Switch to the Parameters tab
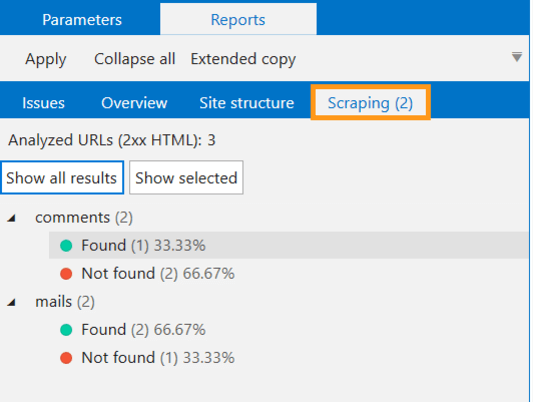This screenshot has height=402, width=533. pyautogui.click(x=82, y=19)
